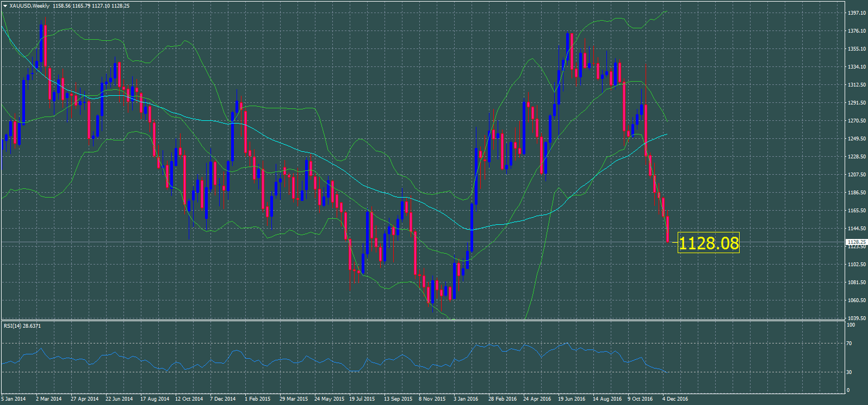Click the 1249.50 level on price scale
Image resolution: width=868 pixels, height=405 pixels.
coord(857,139)
